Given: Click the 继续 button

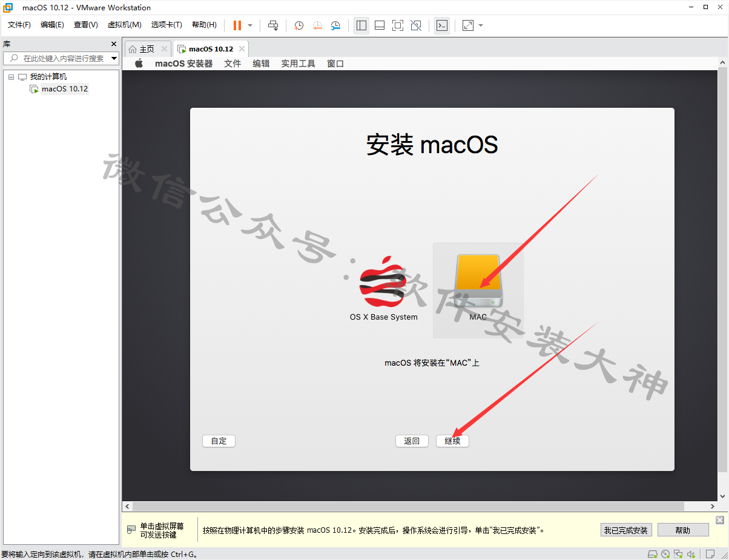Looking at the screenshot, I should click(452, 441).
